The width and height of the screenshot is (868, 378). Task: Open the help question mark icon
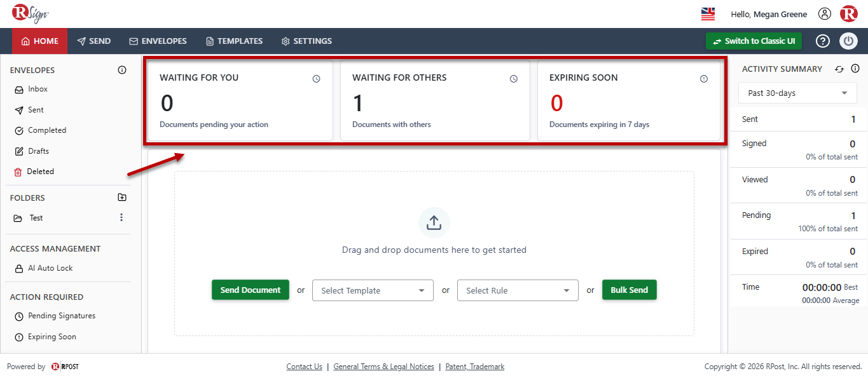pos(823,41)
